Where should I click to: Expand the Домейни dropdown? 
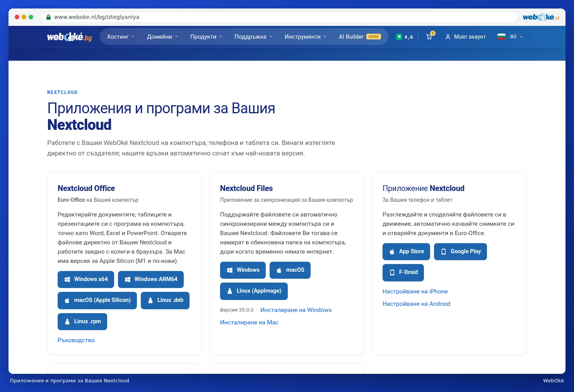coord(162,37)
